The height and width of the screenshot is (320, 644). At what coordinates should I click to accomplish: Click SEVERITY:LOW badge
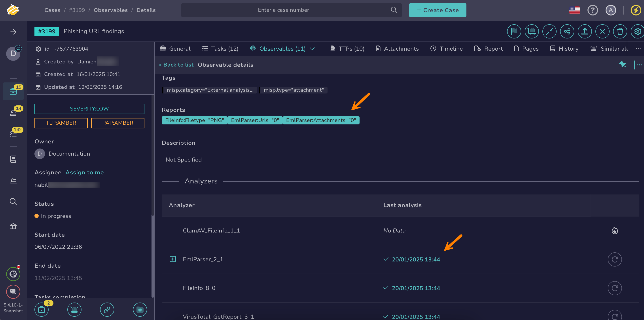click(x=89, y=109)
